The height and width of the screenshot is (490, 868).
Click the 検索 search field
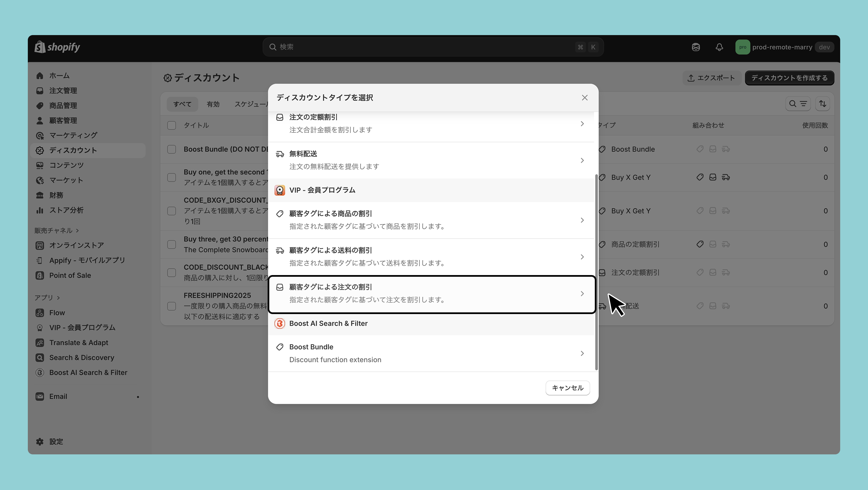[433, 47]
